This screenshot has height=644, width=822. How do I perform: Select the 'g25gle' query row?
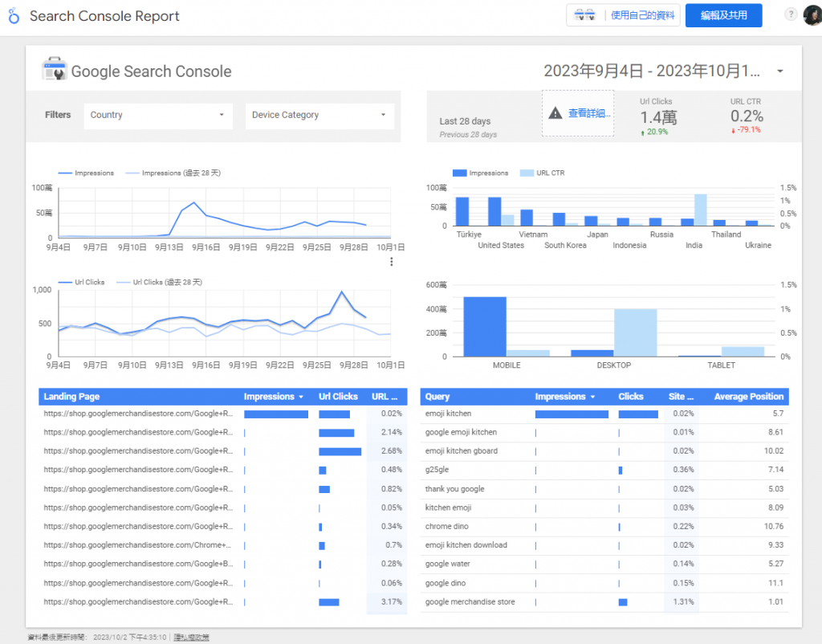pos(604,470)
